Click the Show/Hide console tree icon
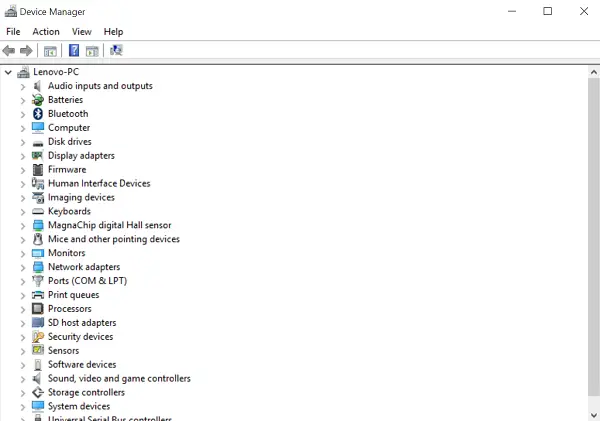 click(x=50, y=51)
